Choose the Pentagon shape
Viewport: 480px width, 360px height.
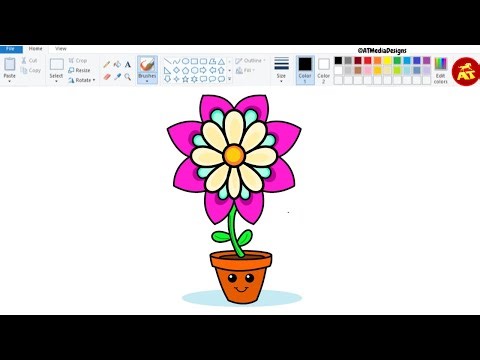pyautogui.click(x=185, y=70)
